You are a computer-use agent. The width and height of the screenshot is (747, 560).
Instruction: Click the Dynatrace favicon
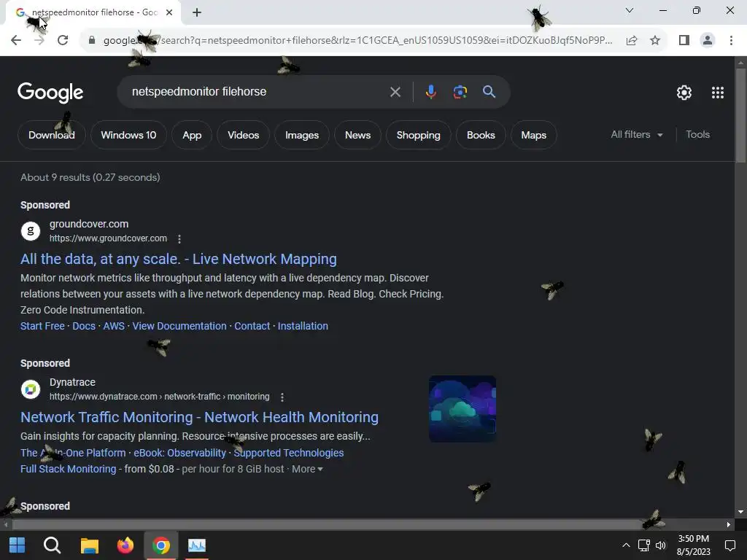[x=31, y=389]
